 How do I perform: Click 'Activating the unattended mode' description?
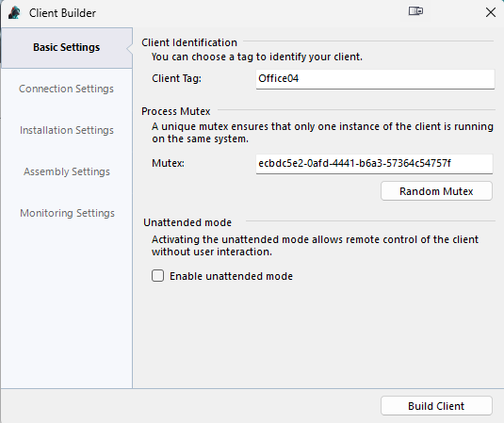(315, 246)
